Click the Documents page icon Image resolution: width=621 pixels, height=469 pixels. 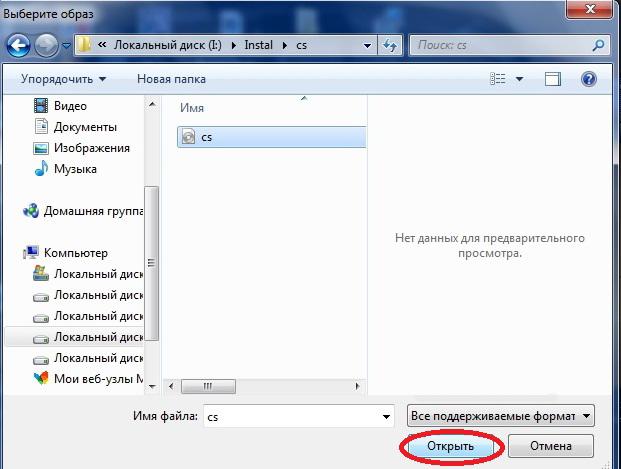click(41, 126)
